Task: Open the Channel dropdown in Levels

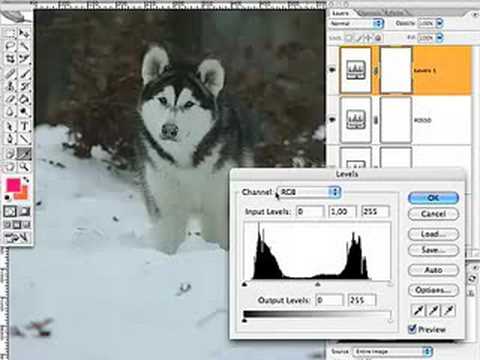Action: point(309,192)
